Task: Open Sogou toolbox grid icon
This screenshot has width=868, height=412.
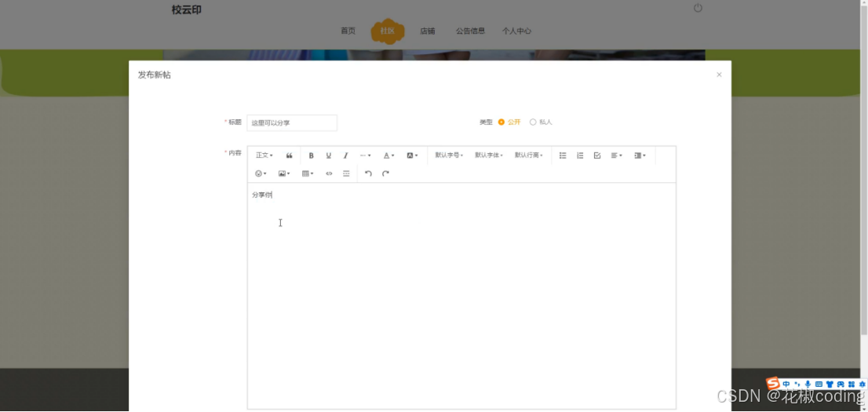Action: click(851, 384)
